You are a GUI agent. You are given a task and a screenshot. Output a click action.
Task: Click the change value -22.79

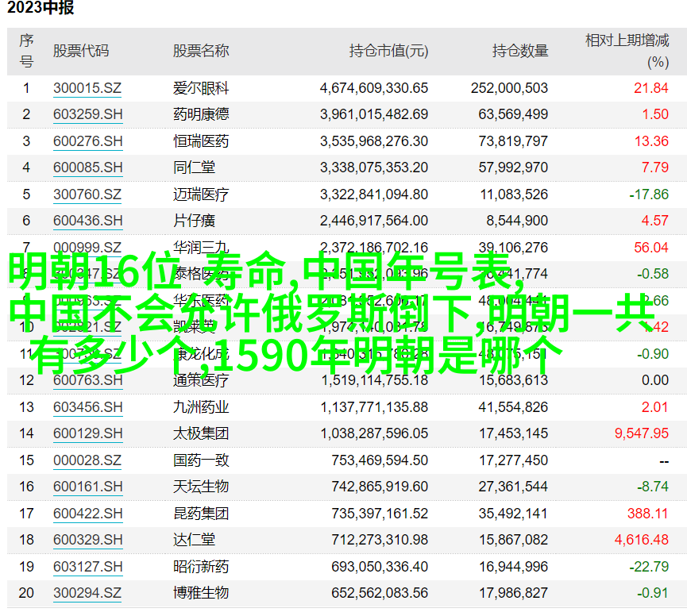click(649, 567)
